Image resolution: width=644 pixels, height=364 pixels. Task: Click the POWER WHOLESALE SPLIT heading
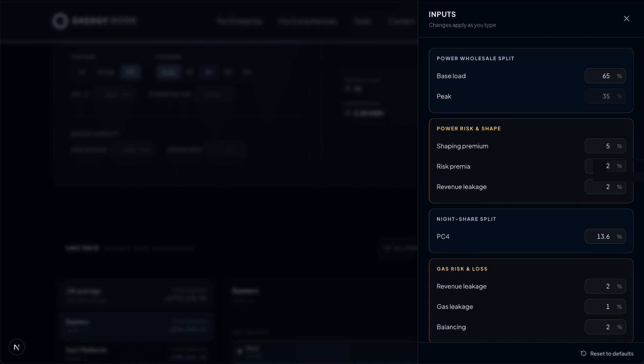(475, 59)
